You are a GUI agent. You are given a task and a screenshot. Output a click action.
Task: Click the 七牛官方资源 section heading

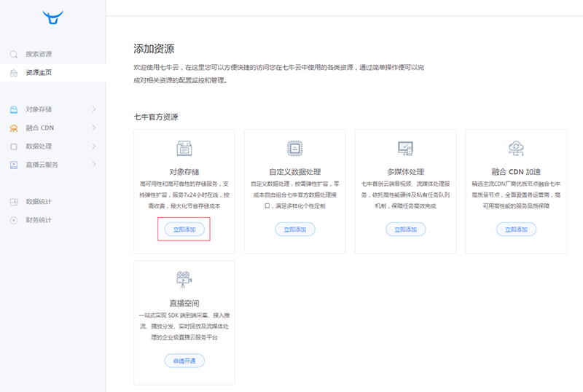click(x=156, y=117)
